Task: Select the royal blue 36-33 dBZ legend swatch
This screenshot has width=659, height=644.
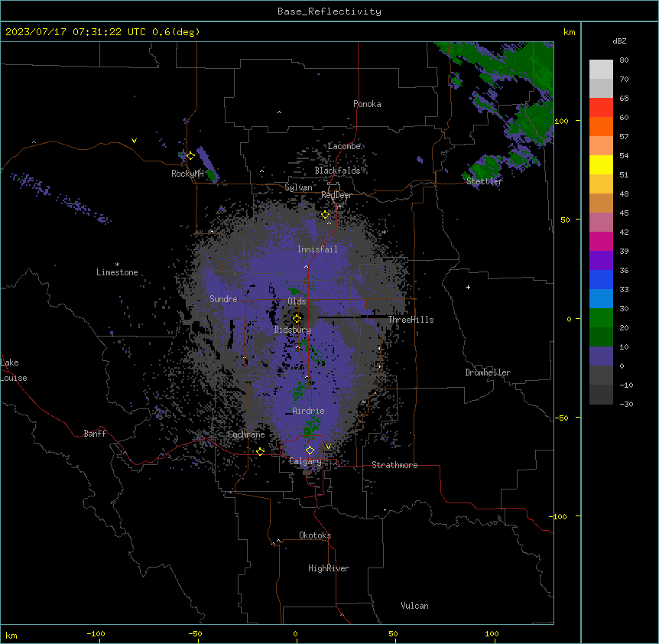Action: click(601, 279)
